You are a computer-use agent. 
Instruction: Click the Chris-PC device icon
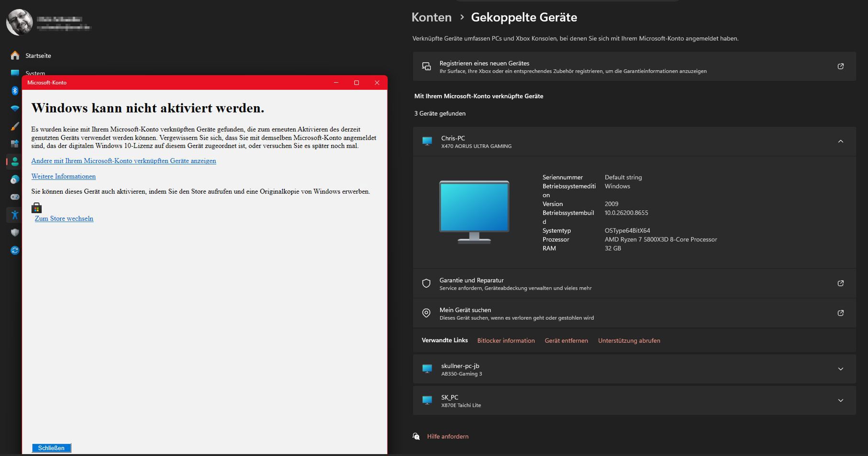pyautogui.click(x=427, y=141)
